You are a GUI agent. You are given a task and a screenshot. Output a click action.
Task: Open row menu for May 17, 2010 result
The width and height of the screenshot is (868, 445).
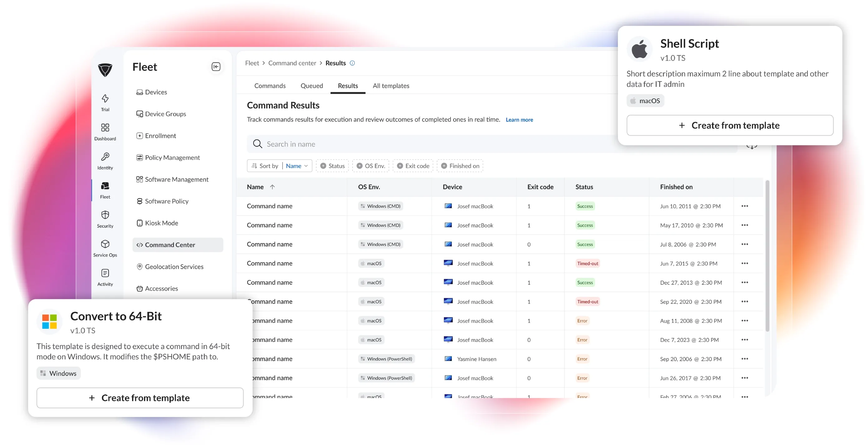click(x=744, y=225)
